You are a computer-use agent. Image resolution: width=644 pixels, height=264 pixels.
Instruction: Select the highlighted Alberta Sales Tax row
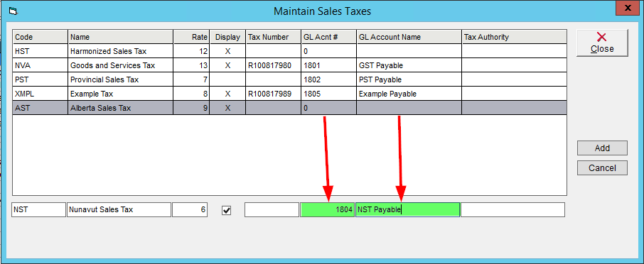289,108
